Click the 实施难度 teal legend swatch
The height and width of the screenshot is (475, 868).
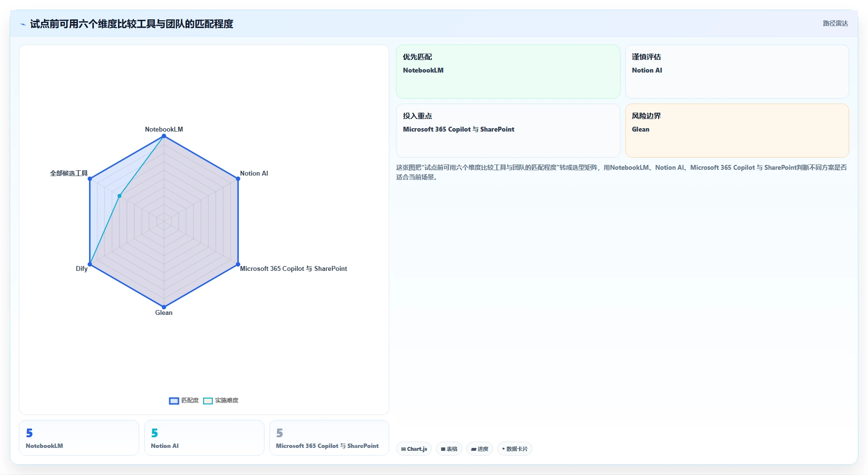208,401
